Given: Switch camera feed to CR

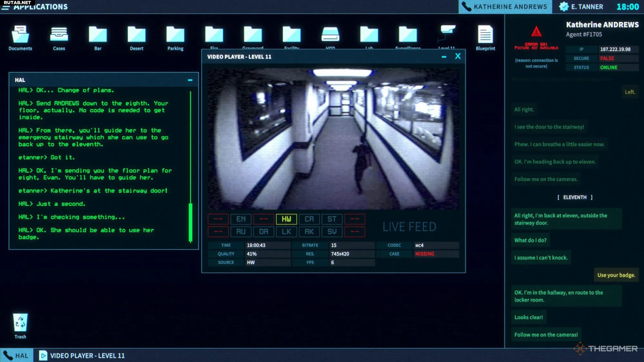Looking at the screenshot, I should pos(309,219).
